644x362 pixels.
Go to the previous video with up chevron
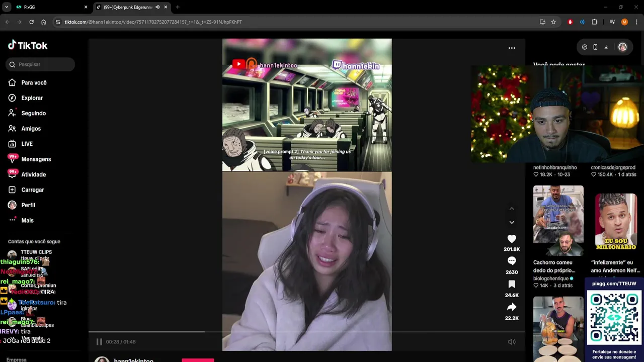point(512,208)
